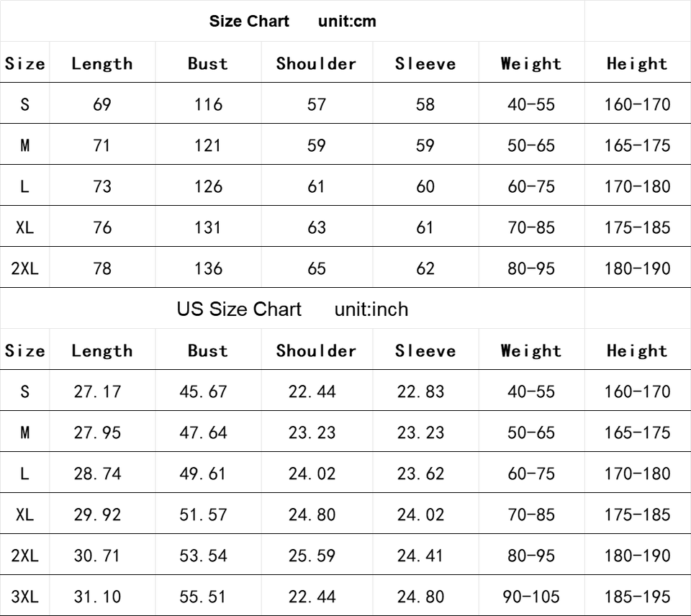Click the "Size Chart unit:cm" title
691x616 pixels.
292,22
